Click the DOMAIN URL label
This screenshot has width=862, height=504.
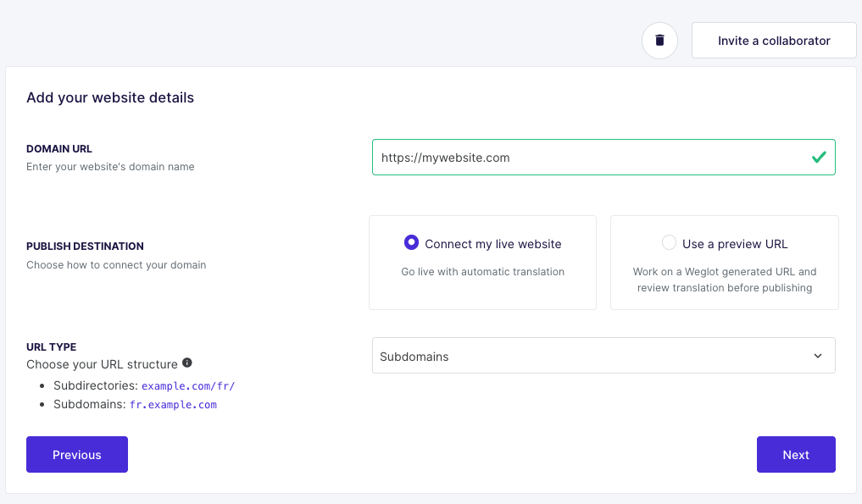pos(59,149)
